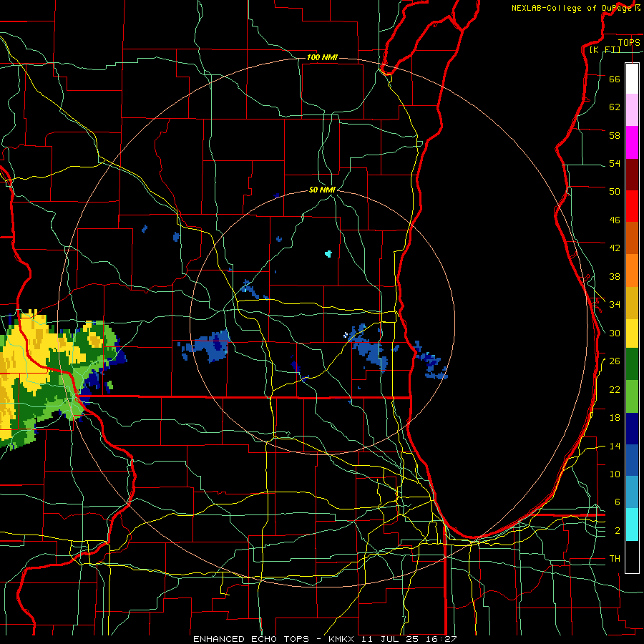
Task: Click the "30" legend value
Action: tap(615, 333)
